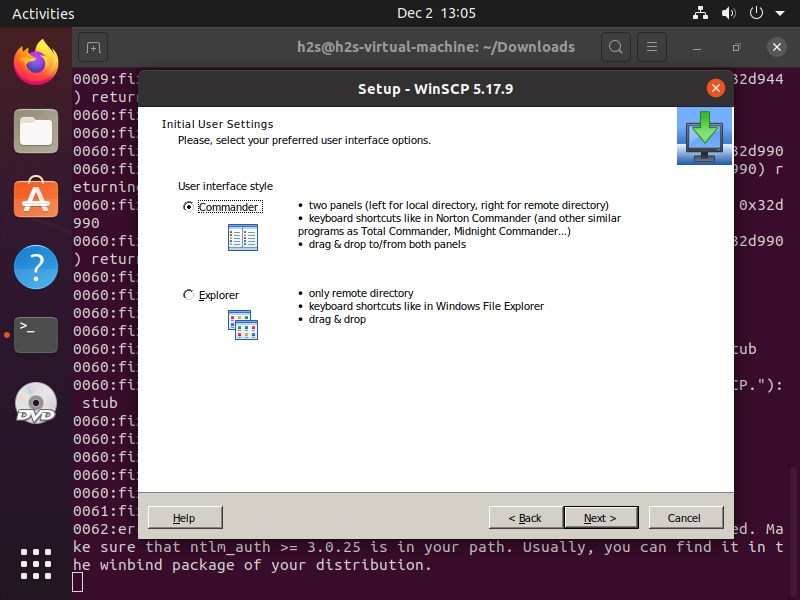Select the Explorer radio button
Screen dimensions: 800x600
(188, 295)
